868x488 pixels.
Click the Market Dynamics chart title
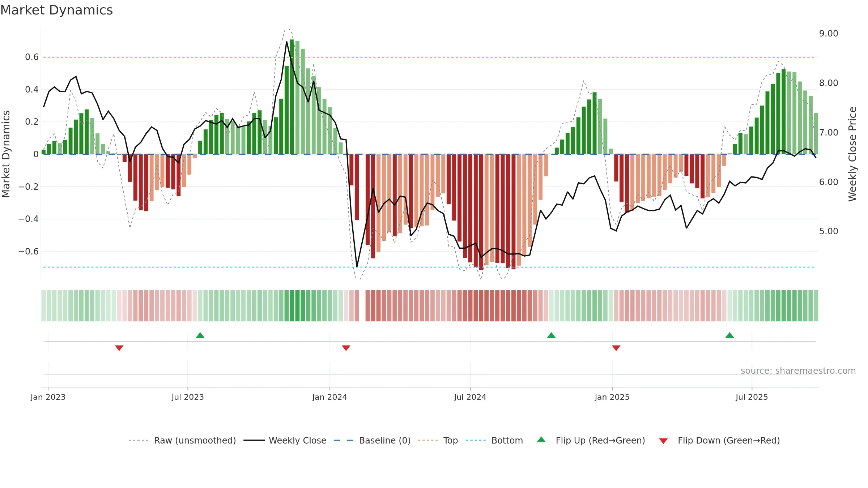click(x=56, y=10)
